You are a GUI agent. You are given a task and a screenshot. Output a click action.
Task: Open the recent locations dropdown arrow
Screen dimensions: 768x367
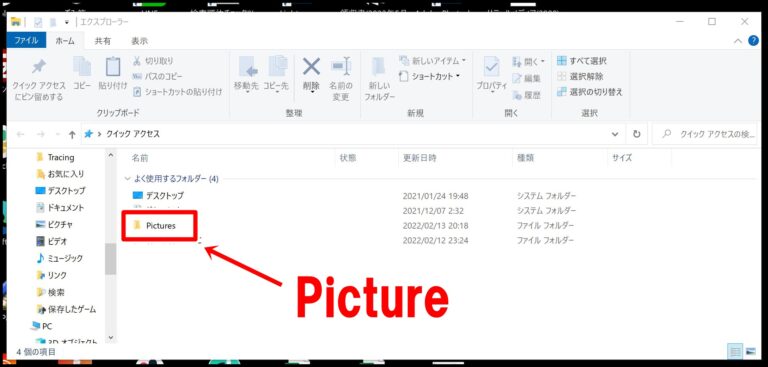pyautogui.click(x=58, y=134)
